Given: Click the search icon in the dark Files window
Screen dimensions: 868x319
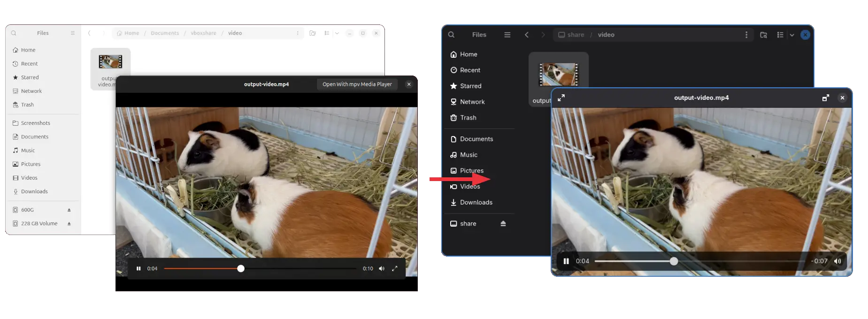Looking at the screenshot, I should click(x=451, y=35).
